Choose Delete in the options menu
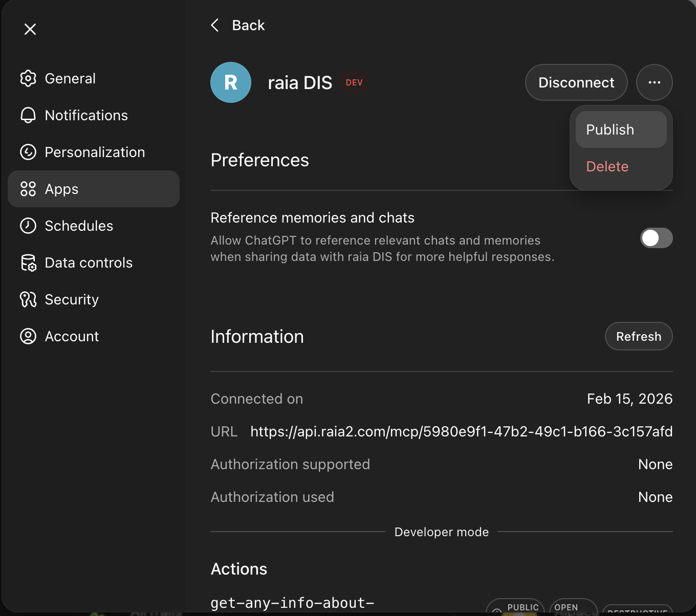This screenshot has height=616, width=696. (x=607, y=166)
